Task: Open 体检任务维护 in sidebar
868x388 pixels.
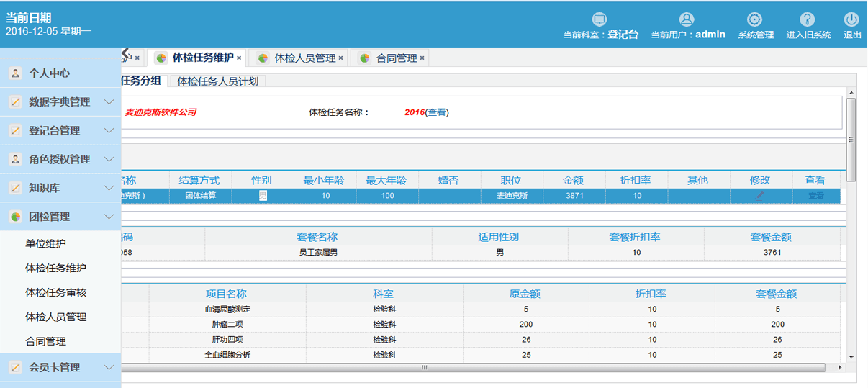Action: [55, 268]
